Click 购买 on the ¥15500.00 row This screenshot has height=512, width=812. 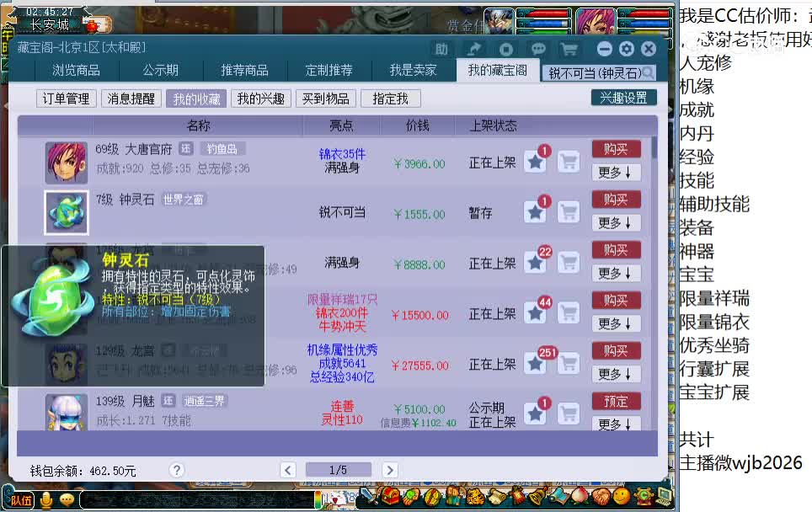click(617, 301)
